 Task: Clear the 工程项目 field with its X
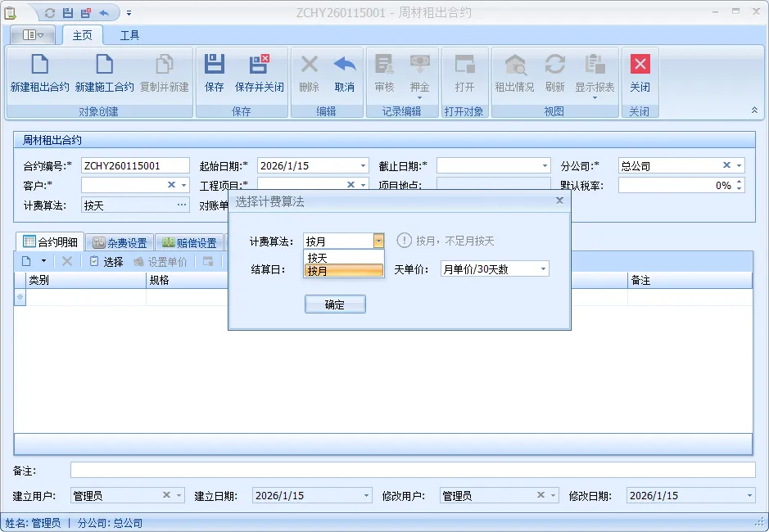coord(351,185)
